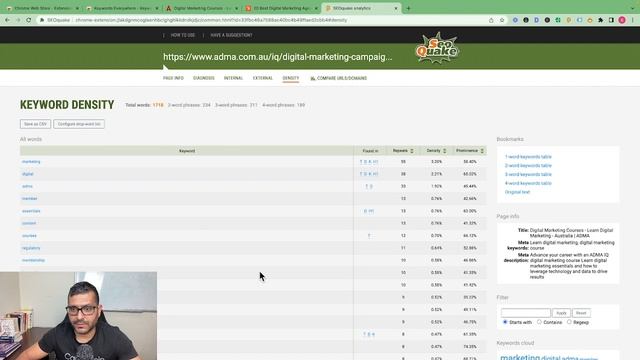The width and height of the screenshot is (640, 360).
Task: Sort the table by Prominence column arrows
Action: [482, 151]
